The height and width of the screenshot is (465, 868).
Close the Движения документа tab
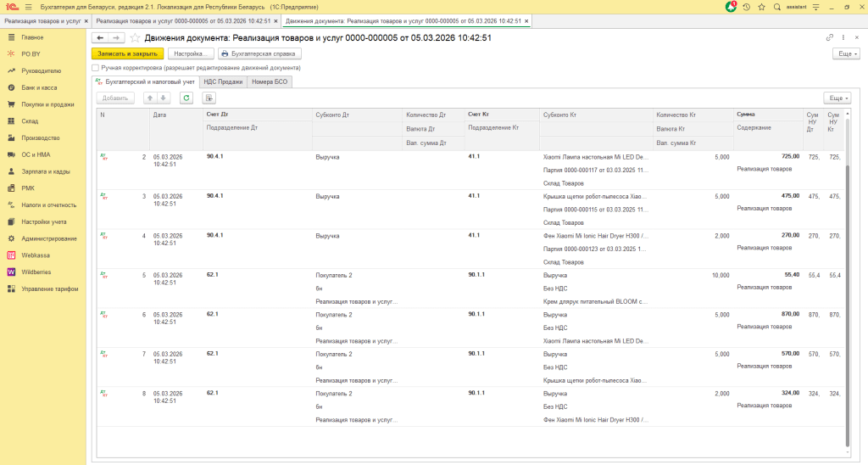(526, 21)
